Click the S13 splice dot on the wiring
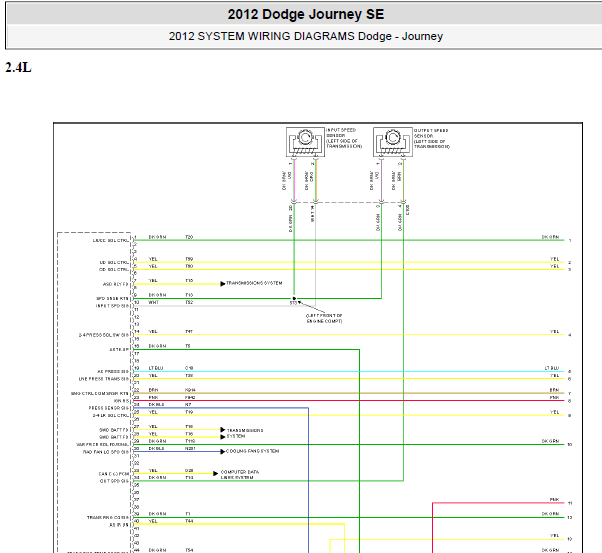Image resolution: width=602 pixels, height=553 pixels. [294, 298]
